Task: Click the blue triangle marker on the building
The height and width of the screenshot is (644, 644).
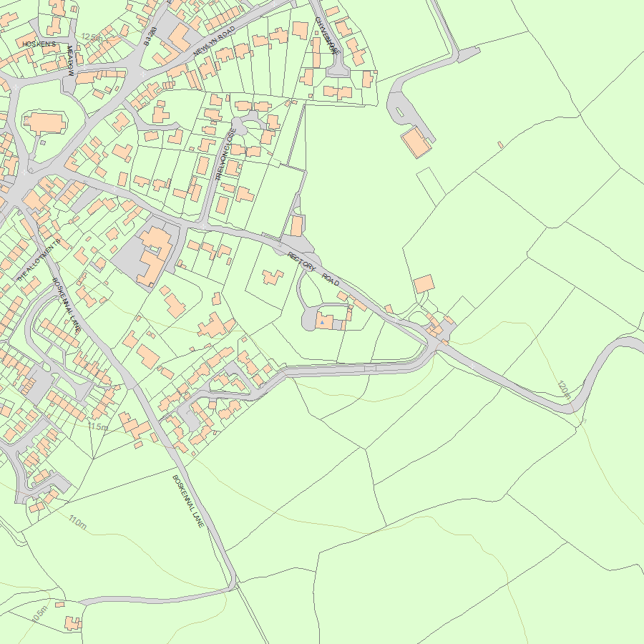Action: [323, 323]
